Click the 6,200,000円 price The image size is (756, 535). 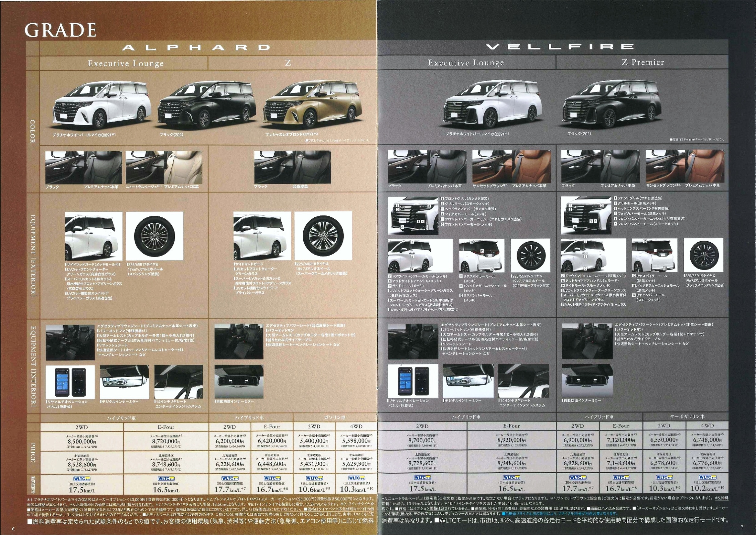229,441
